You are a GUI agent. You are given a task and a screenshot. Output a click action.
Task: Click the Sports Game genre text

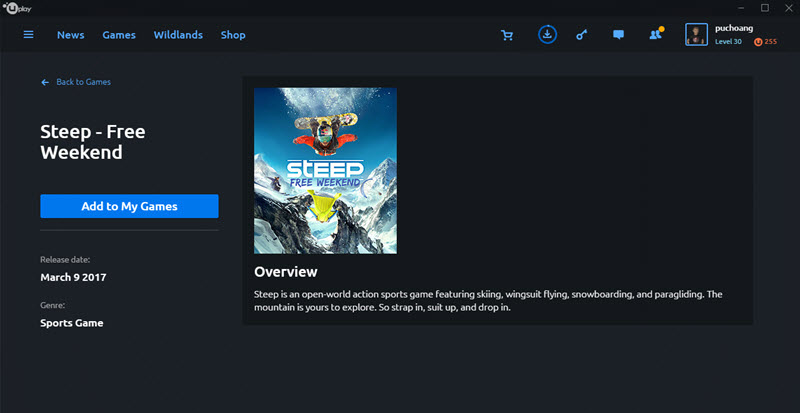tap(72, 323)
